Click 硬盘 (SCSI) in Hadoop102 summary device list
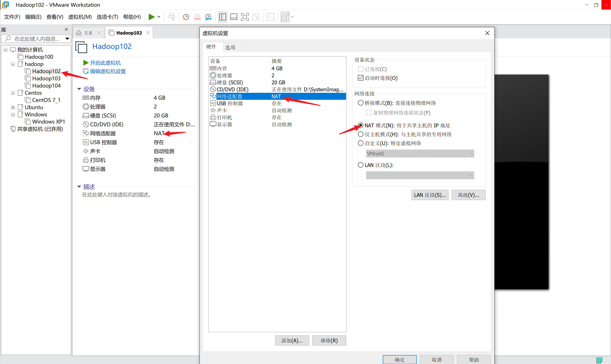611x364 pixels. [103, 115]
